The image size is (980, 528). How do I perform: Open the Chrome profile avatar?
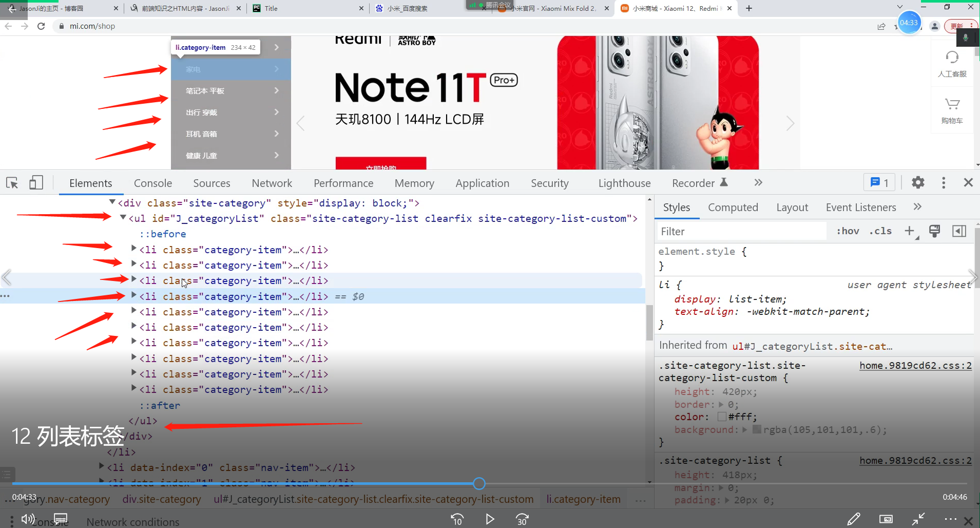pyautogui.click(x=935, y=26)
